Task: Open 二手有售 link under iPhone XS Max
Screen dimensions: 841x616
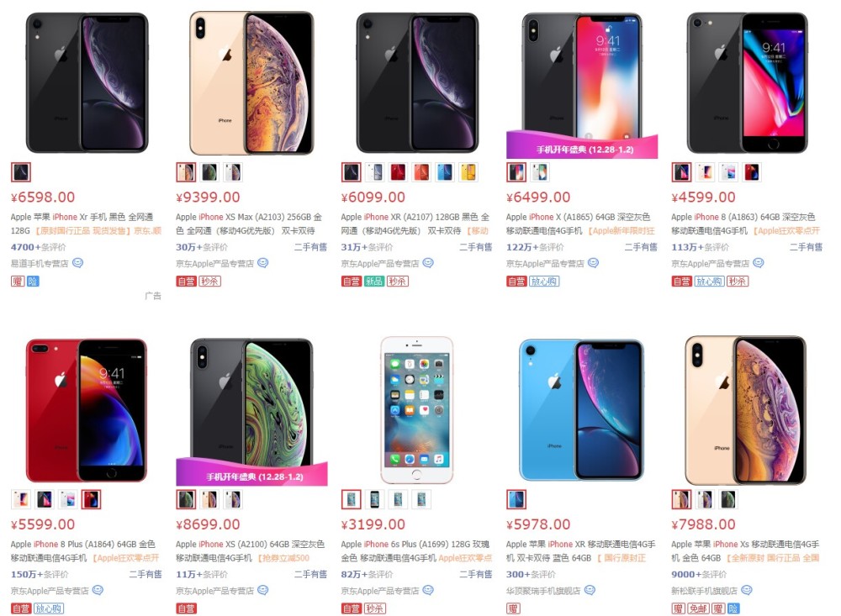Action: (x=310, y=246)
